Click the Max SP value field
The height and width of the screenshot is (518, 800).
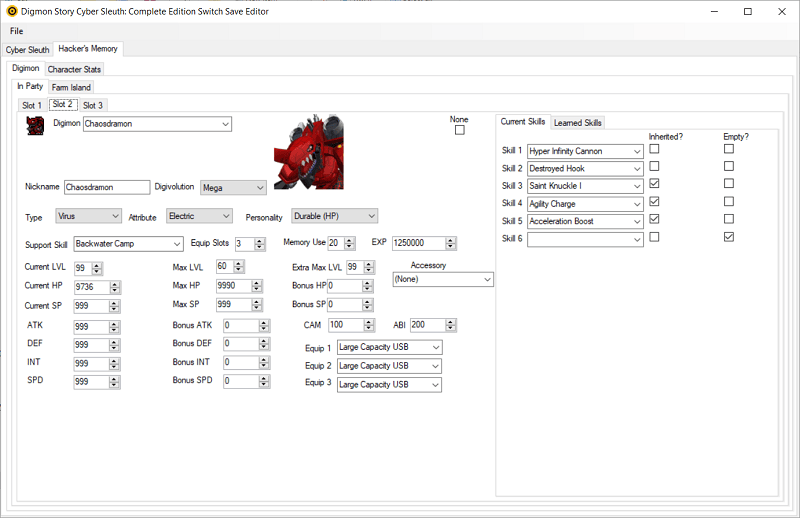[x=234, y=305]
